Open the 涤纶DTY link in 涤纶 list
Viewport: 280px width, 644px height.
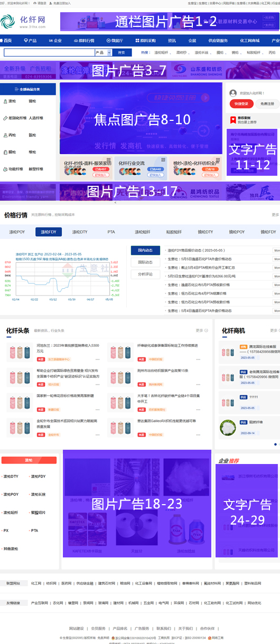(x=11, y=476)
